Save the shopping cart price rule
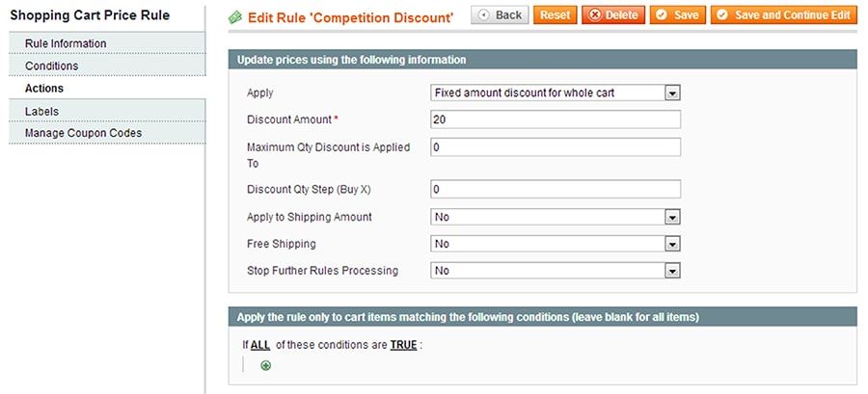This screenshot has height=394, width=868. tap(676, 14)
